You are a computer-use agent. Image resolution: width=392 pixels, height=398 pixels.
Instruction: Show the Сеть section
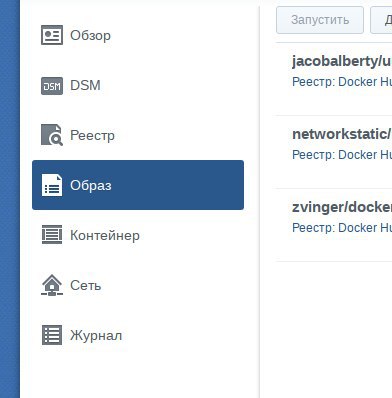138,285
